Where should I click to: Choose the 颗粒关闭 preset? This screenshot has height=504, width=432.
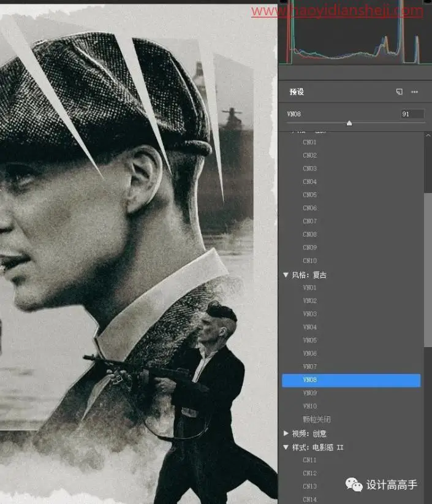click(316, 419)
